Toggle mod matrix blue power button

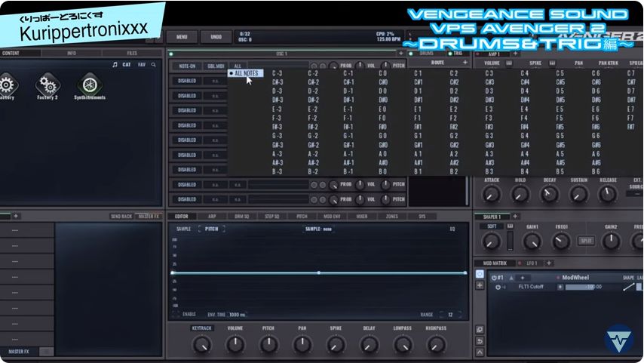480,274
